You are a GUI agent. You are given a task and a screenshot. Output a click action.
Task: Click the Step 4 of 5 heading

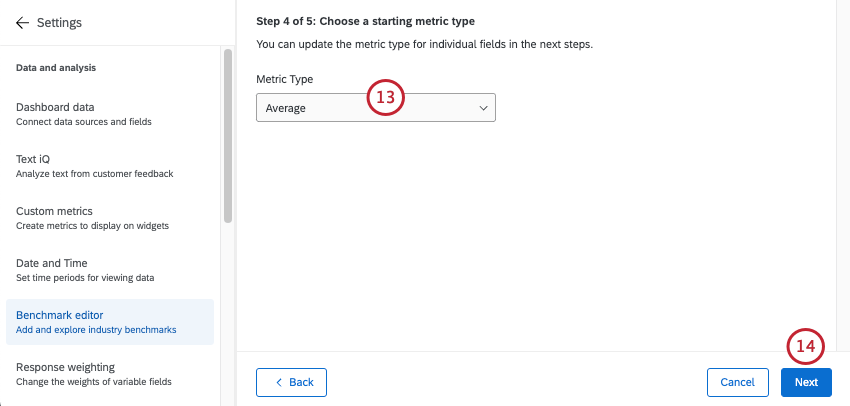(x=365, y=21)
